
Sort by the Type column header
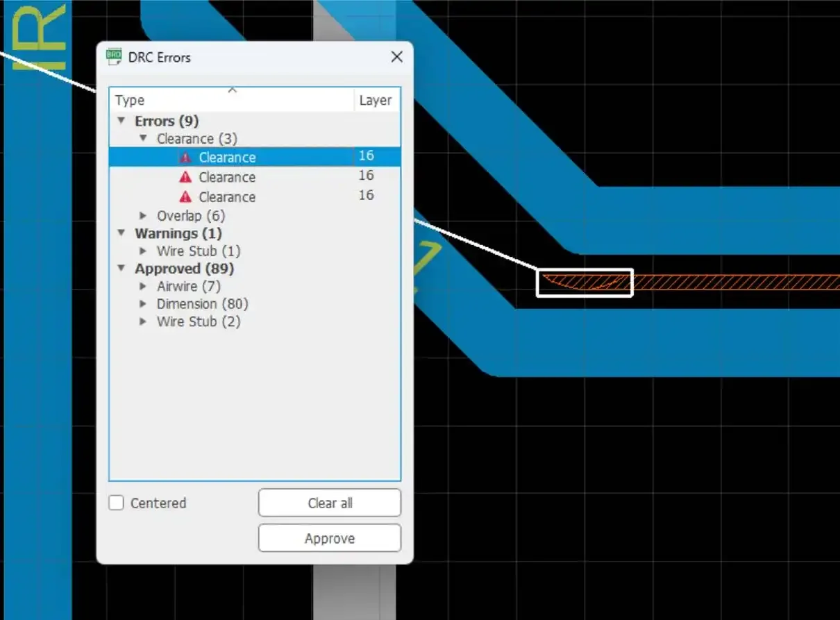coord(229,101)
